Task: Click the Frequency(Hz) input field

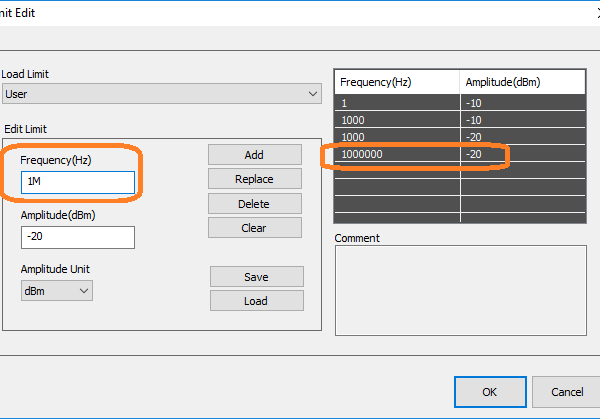Action: click(77, 182)
